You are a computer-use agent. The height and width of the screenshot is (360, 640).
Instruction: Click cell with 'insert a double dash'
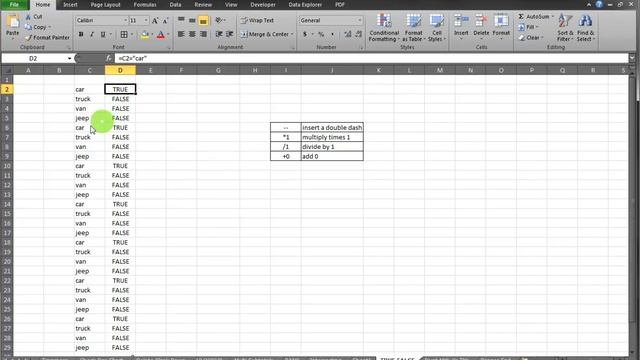coord(332,127)
